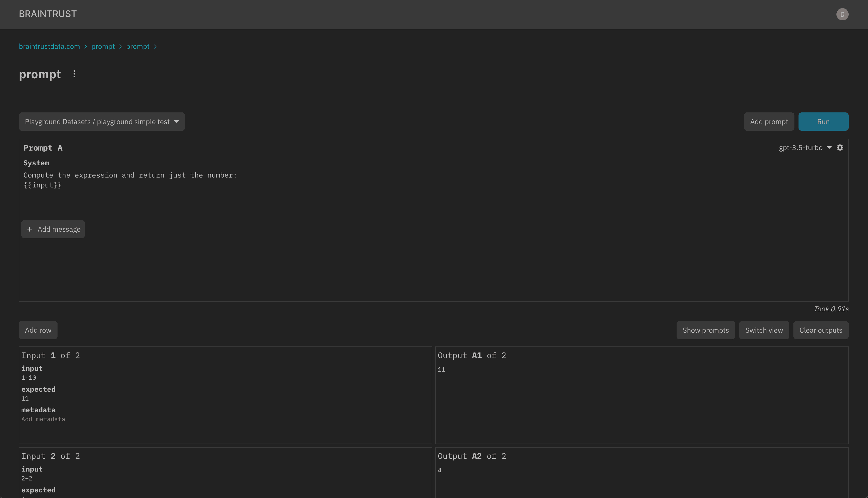Click the model settings gear icon

(x=840, y=148)
